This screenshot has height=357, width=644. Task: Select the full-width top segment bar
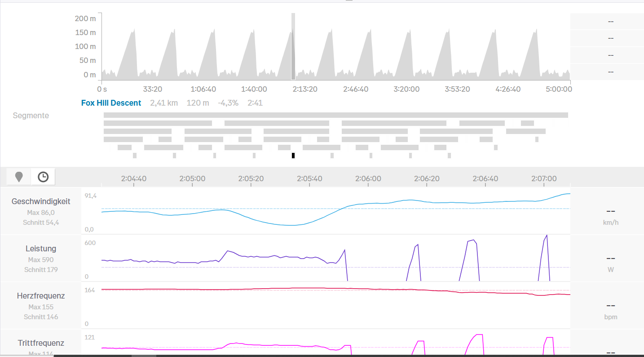335,115
